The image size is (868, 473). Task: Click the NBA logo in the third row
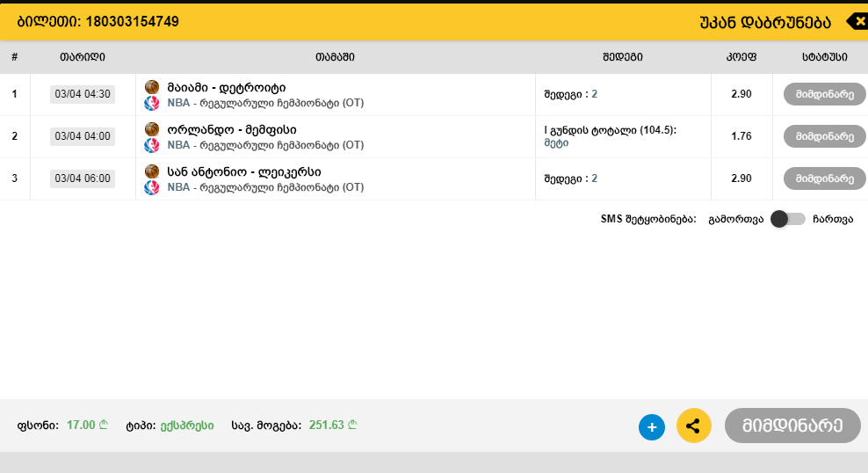[151, 187]
